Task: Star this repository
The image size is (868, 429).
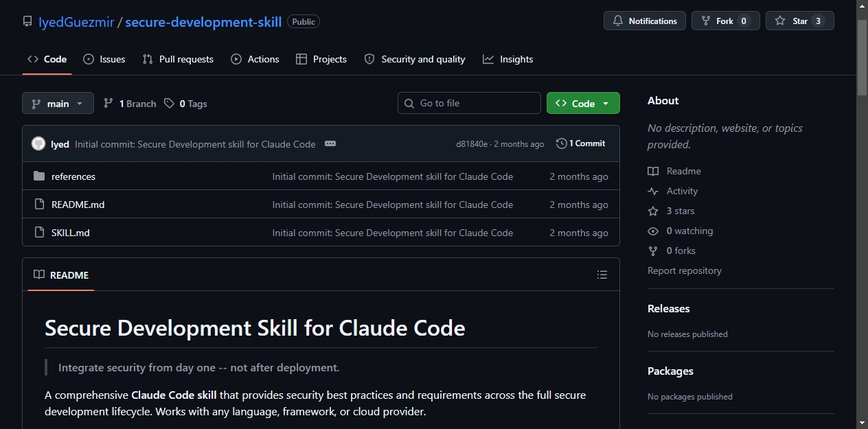Action: pos(800,21)
